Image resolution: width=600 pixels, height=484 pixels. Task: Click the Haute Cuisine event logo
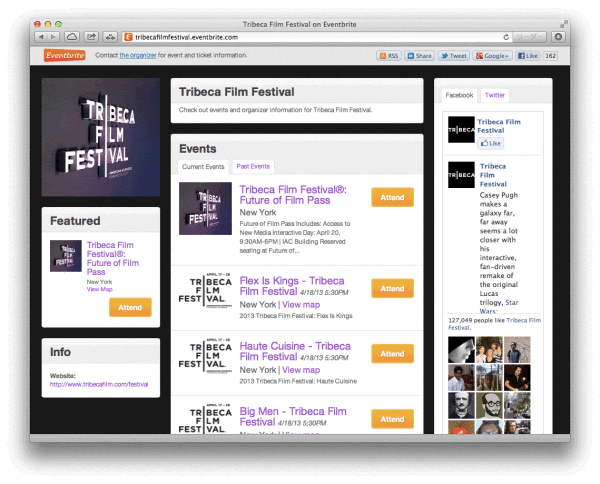click(x=205, y=356)
